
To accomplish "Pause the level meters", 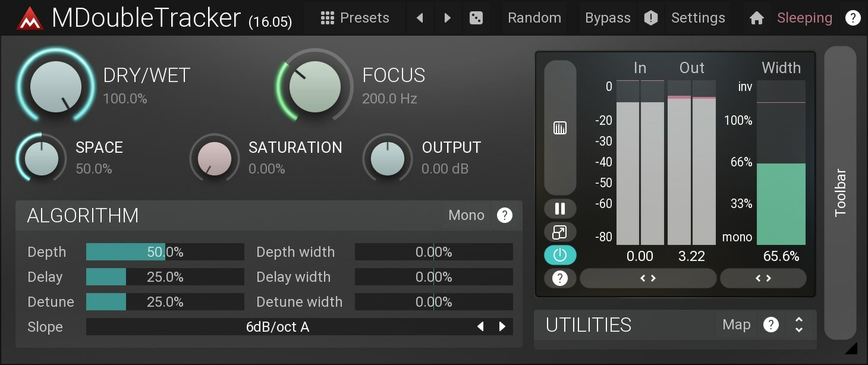I will (559, 209).
